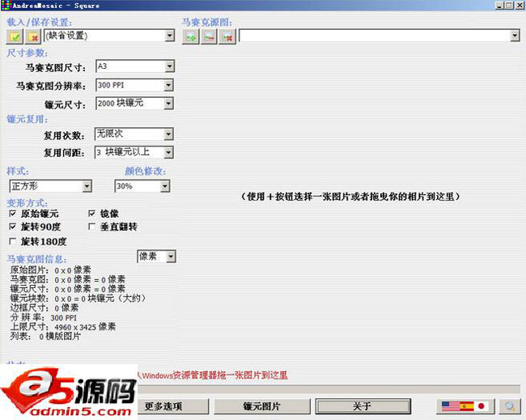Click the progress bar above the bottom buttons
Screen dimensions: 526x420
329,389
